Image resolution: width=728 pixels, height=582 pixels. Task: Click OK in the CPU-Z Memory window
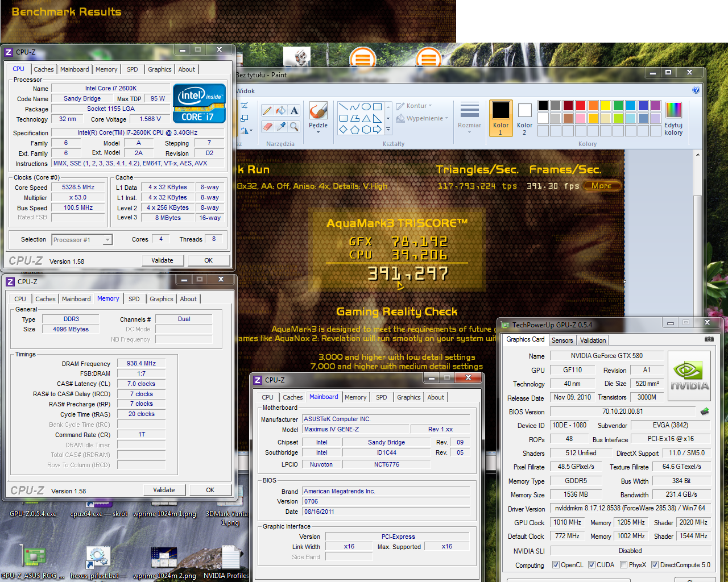tap(210, 490)
